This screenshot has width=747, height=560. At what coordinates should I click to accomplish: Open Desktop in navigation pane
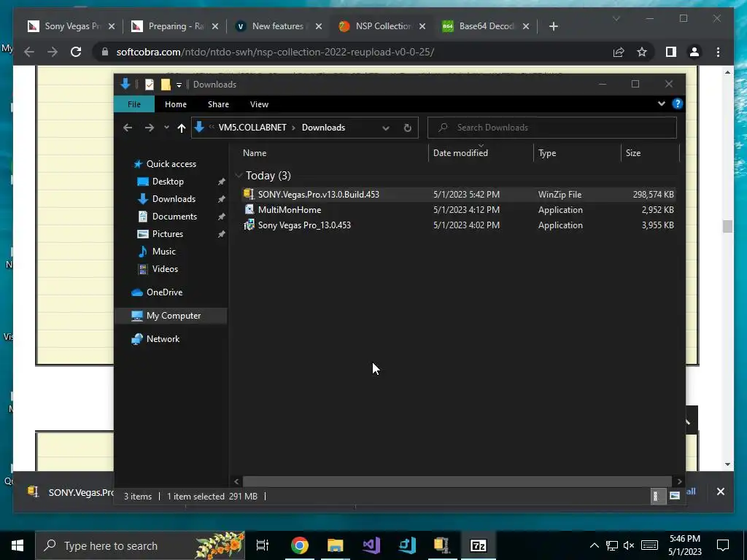[167, 182]
